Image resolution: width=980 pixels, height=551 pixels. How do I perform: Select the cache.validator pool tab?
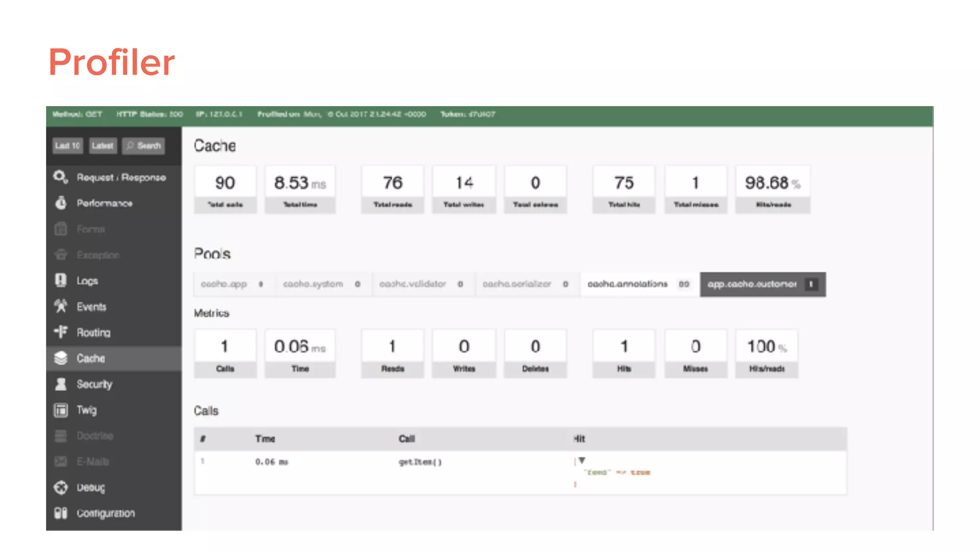[x=423, y=284]
